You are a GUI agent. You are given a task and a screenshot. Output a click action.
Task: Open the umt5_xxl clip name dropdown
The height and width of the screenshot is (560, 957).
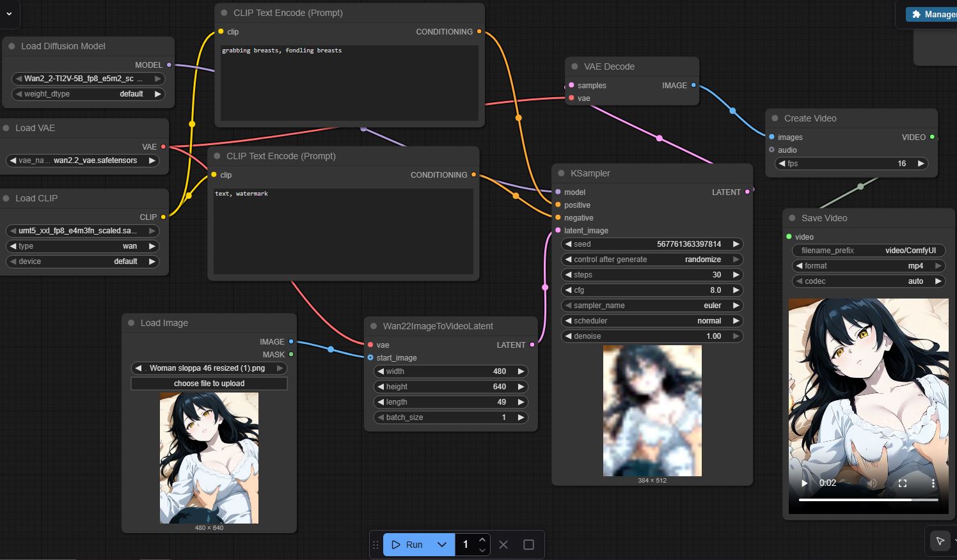83,231
